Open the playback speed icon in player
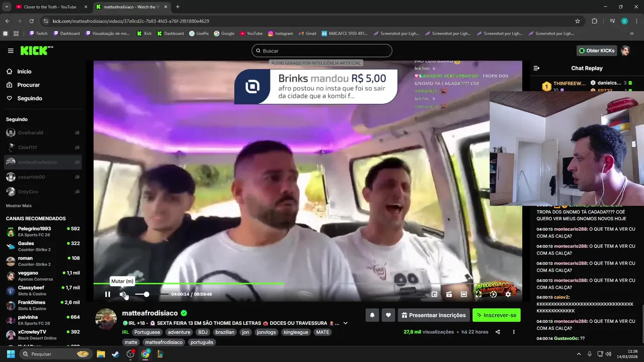Image resolution: width=644 pixels, height=362 pixels. click(x=494, y=294)
